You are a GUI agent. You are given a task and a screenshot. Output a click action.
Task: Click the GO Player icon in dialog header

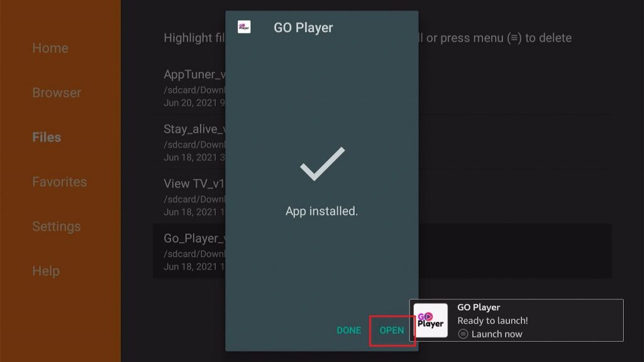(244, 27)
